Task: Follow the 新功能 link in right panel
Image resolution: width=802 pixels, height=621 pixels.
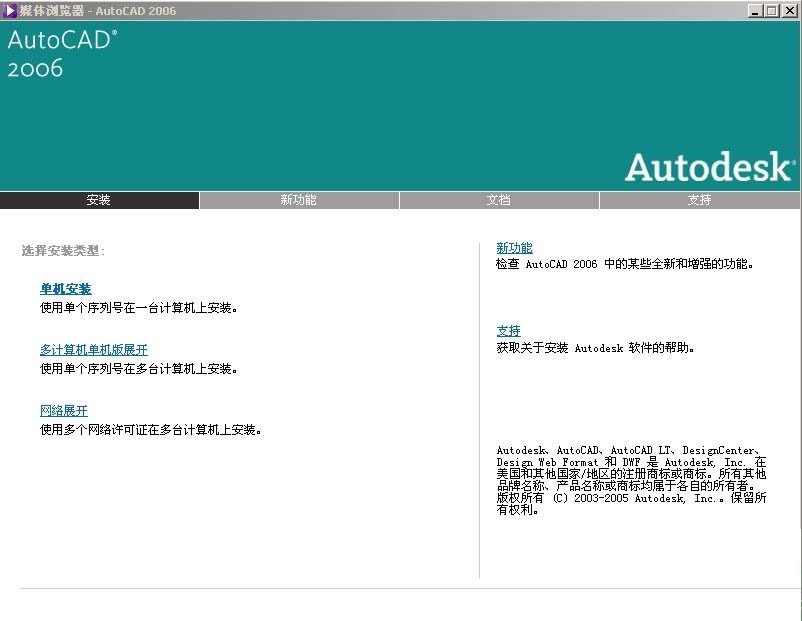Action: click(x=515, y=248)
